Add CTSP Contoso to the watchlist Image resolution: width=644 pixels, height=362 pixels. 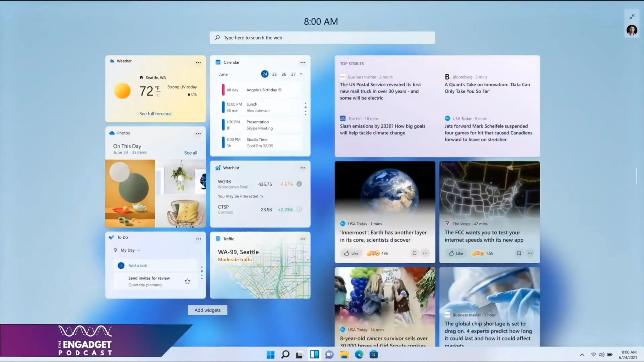pos(299,209)
